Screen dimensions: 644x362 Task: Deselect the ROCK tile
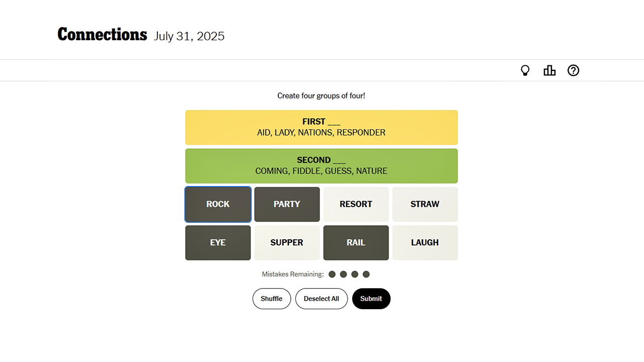coord(218,204)
